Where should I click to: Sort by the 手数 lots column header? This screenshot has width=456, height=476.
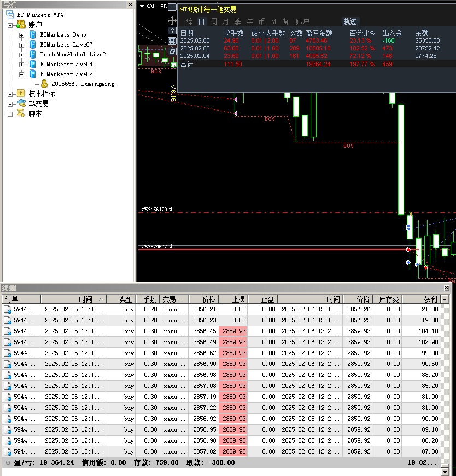(147, 299)
